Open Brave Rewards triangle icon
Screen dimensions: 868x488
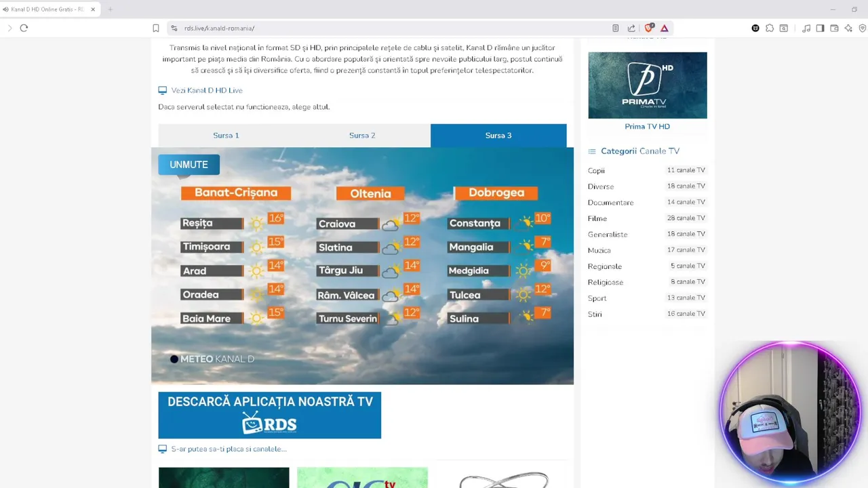[x=665, y=28]
